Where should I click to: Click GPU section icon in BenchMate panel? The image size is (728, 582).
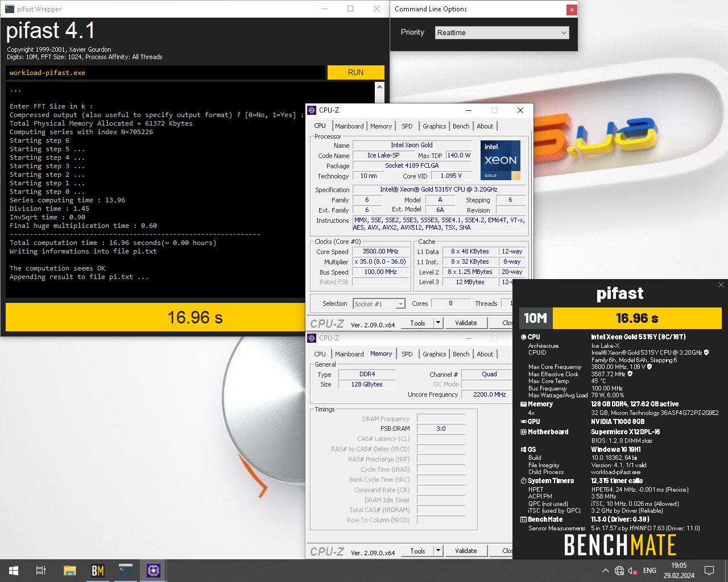click(x=523, y=422)
